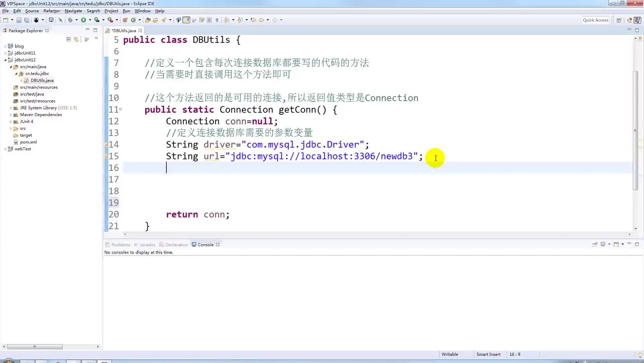Minimize the Package Explorer panel
Screen dimensions: 644x363
87,30
